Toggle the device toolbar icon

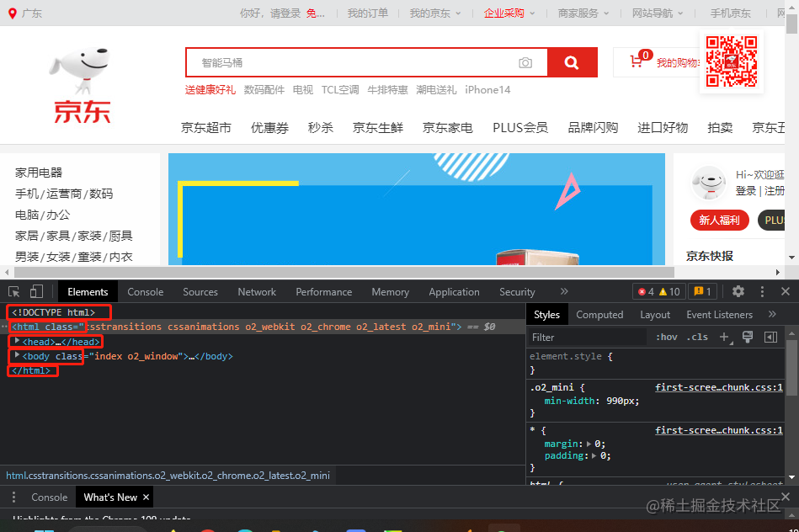coord(36,291)
